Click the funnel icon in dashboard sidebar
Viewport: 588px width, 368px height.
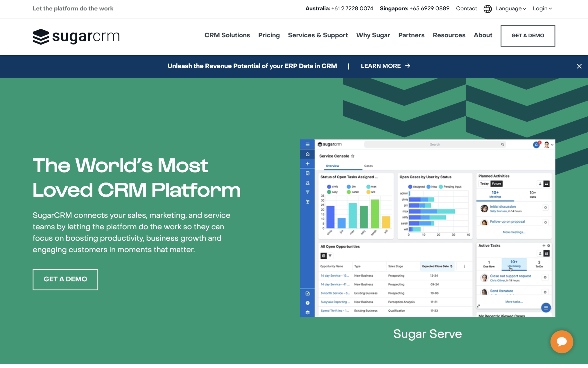(x=307, y=192)
